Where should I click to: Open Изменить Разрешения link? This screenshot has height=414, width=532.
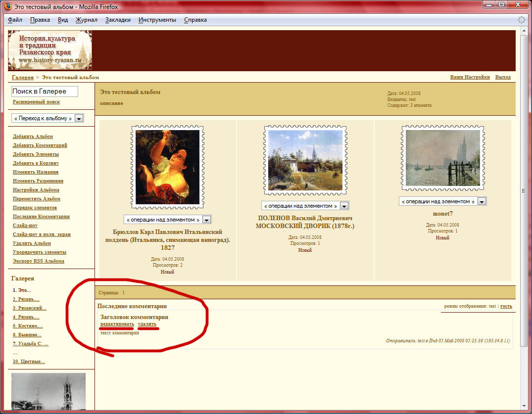(x=38, y=181)
